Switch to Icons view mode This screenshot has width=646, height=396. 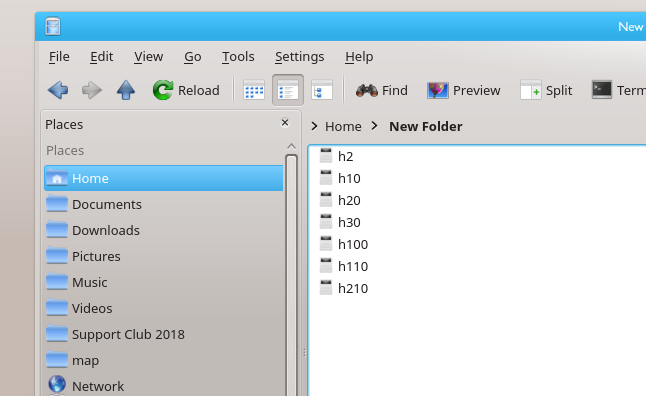pyautogui.click(x=254, y=90)
